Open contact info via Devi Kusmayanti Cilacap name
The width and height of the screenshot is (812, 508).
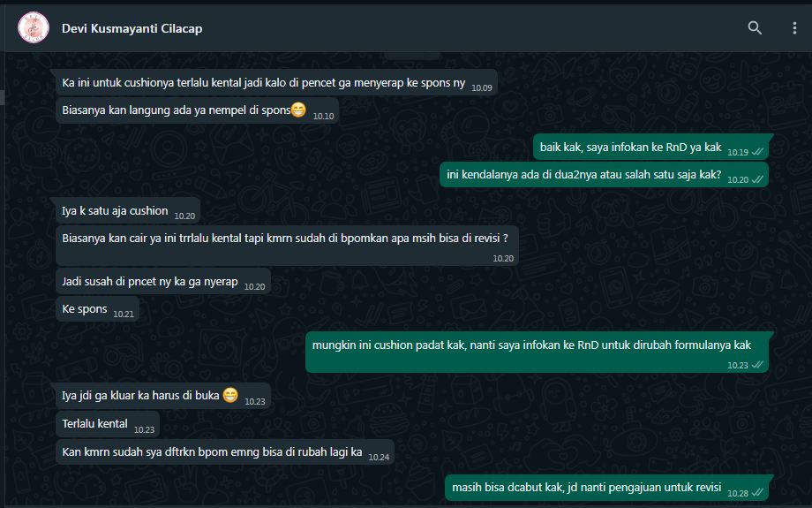click(x=132, y=28)
